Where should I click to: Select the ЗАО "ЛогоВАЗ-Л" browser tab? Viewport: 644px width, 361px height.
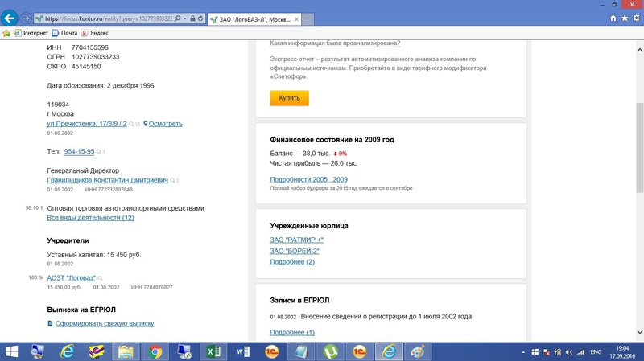click(x=254, y=19)
